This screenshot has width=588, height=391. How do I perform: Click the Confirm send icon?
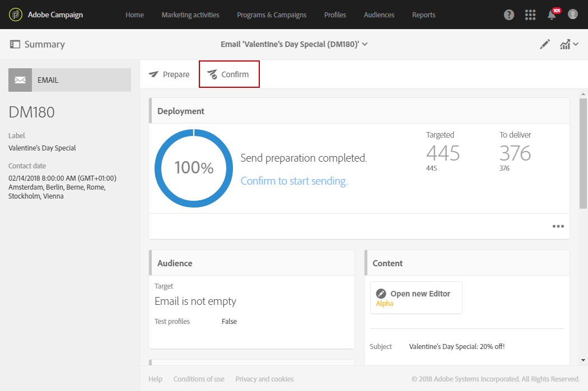(x=212, y=74)
